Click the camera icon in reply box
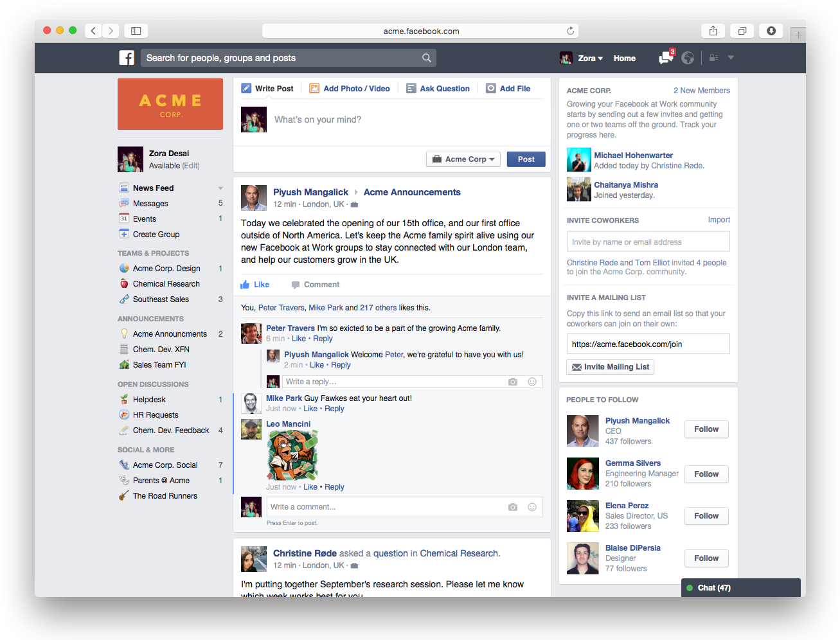 point(513,382)
